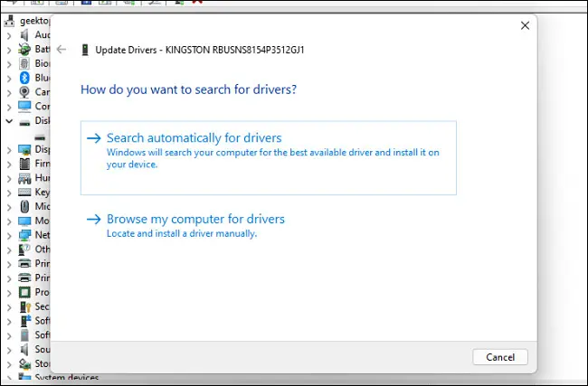Click the Batteries icon in the device tree

24,49
